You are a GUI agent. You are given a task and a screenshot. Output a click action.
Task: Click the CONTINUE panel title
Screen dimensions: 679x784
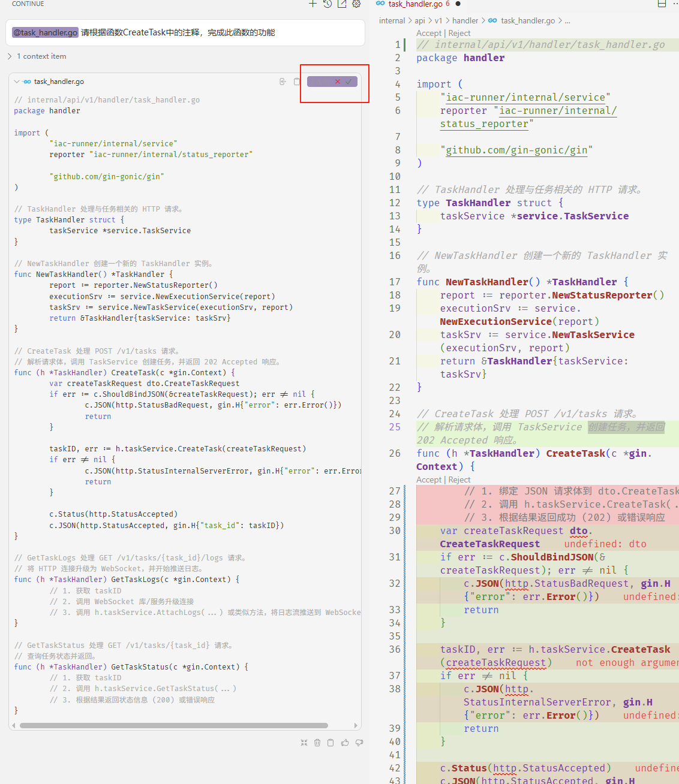point(28,4)
